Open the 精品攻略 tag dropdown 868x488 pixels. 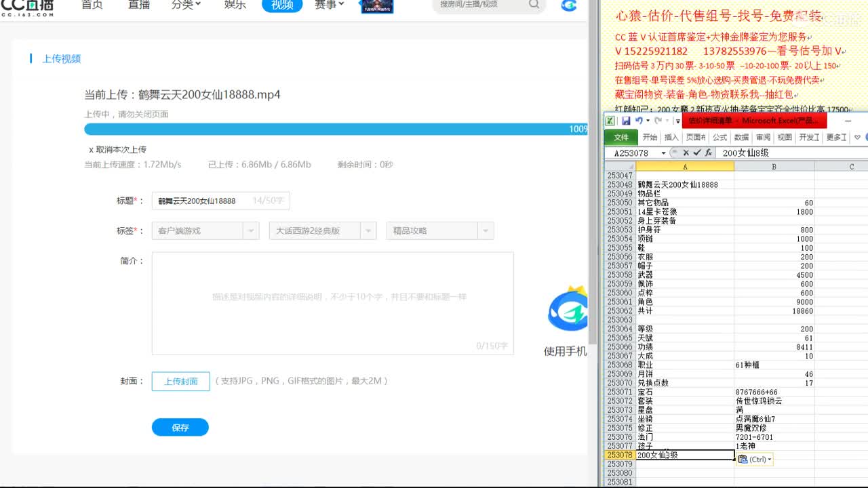[x=440, y=230]
